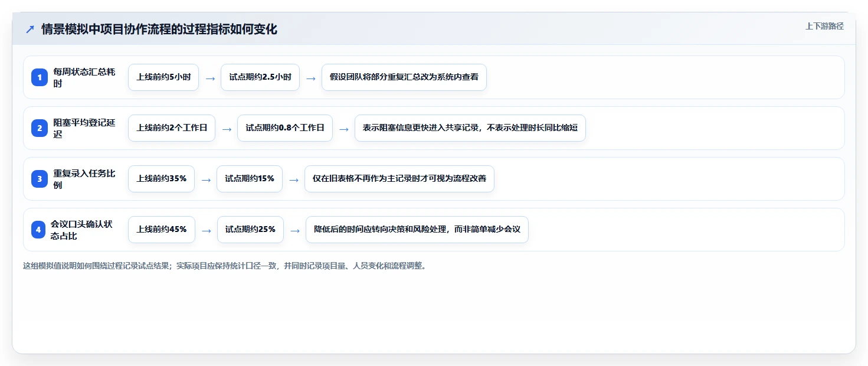Screen dimensions: 868x366
Task: Click the 上线前约2个工作日 chip
Action: [172, 128]
